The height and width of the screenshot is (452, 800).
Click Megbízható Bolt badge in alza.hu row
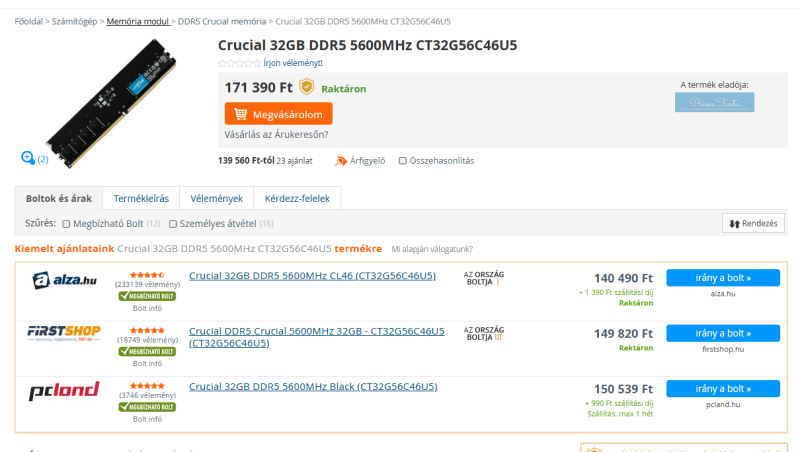(147, 296)
